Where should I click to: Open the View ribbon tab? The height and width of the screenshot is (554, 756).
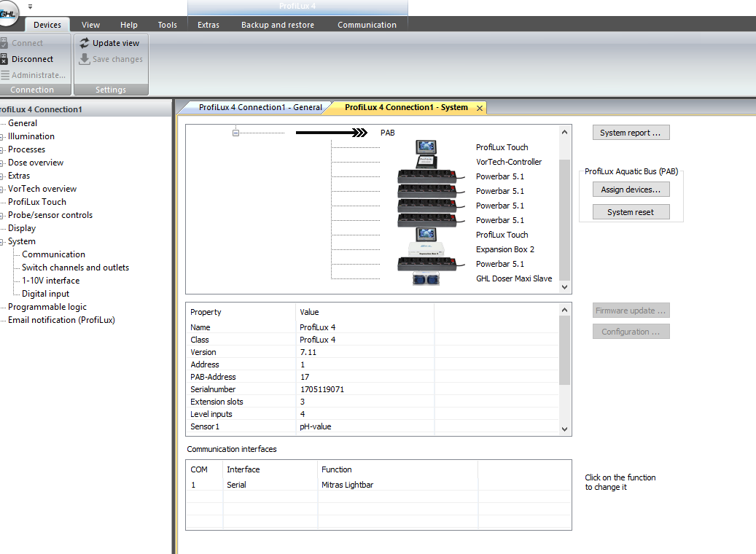coord(90,25)
